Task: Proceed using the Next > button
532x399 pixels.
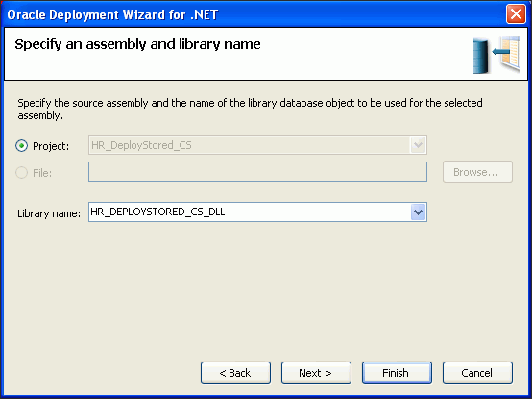Action: pos(316,373)
